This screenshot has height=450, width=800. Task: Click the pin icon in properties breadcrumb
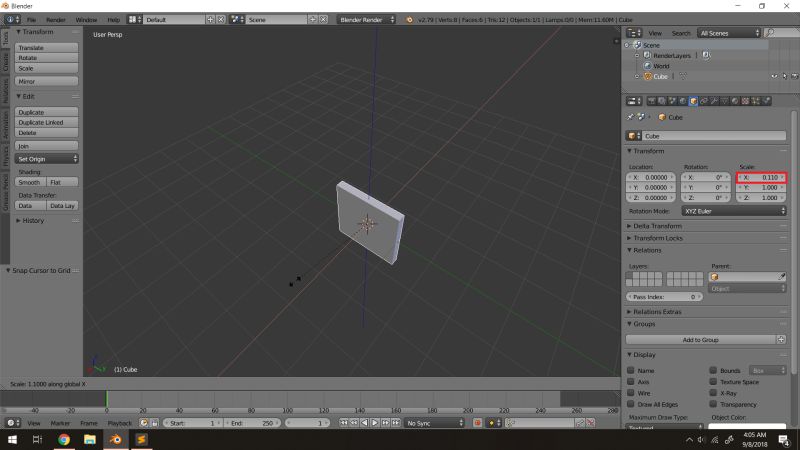coord(631,117)
